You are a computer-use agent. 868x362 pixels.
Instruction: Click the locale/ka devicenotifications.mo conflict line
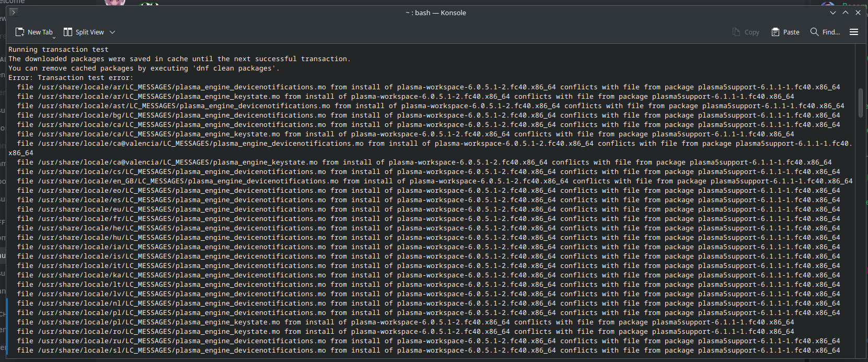tap(429, 275)
